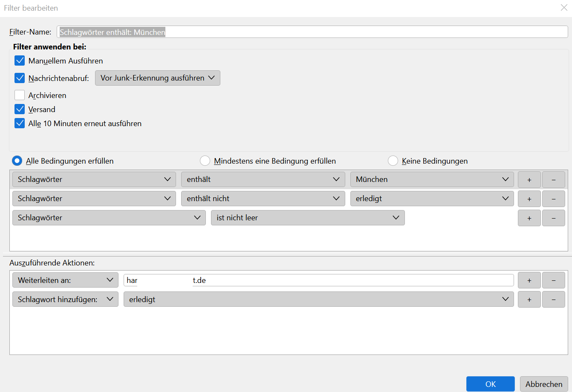Open Schlagwörter dropdown in 'ist nicht leer' row
Screen dimensions: 572x392
[109, 218]
